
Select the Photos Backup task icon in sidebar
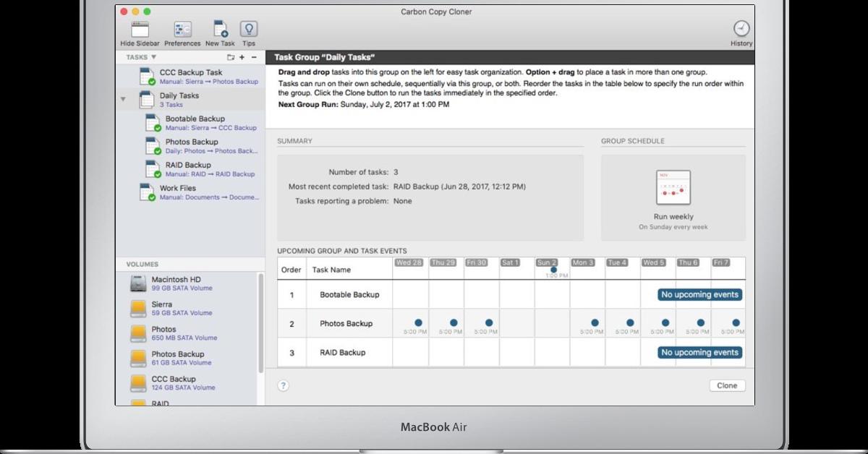point(153,145)
